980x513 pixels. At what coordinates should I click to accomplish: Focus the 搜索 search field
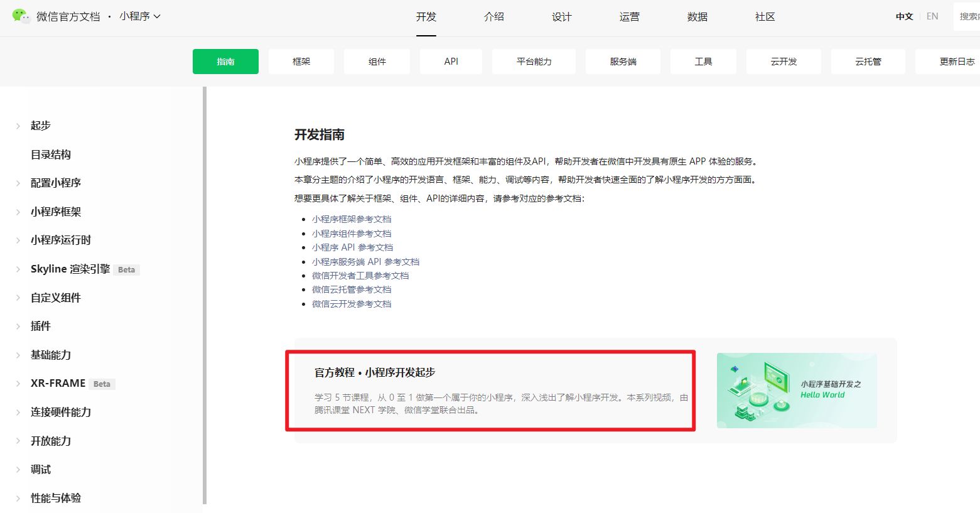coord(967,16)
